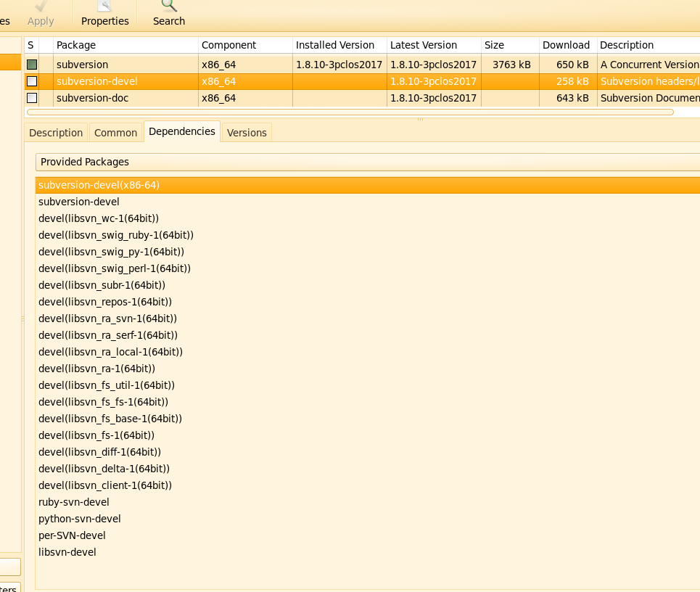Viewport: 700px width, 592px height.
Task: Mark the subversion-doc package checkbox
Action: pyautogui.click(x=32, y=98)
